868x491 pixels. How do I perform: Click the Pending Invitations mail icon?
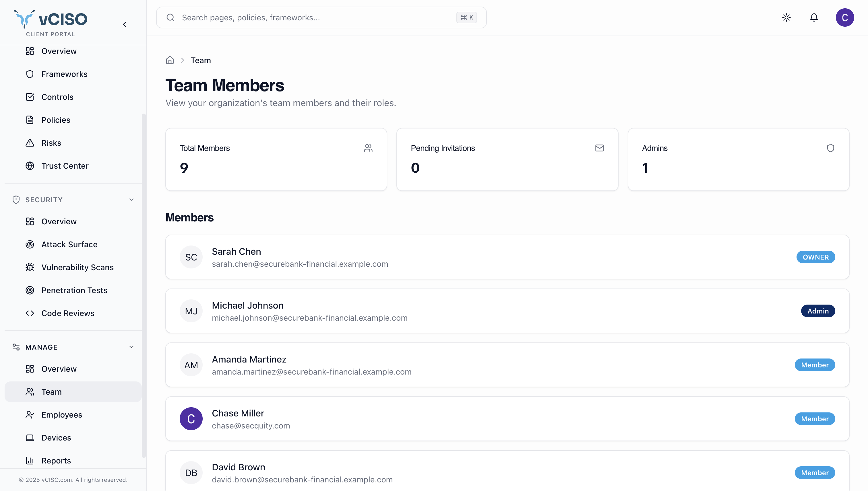[x=599, y=148]
